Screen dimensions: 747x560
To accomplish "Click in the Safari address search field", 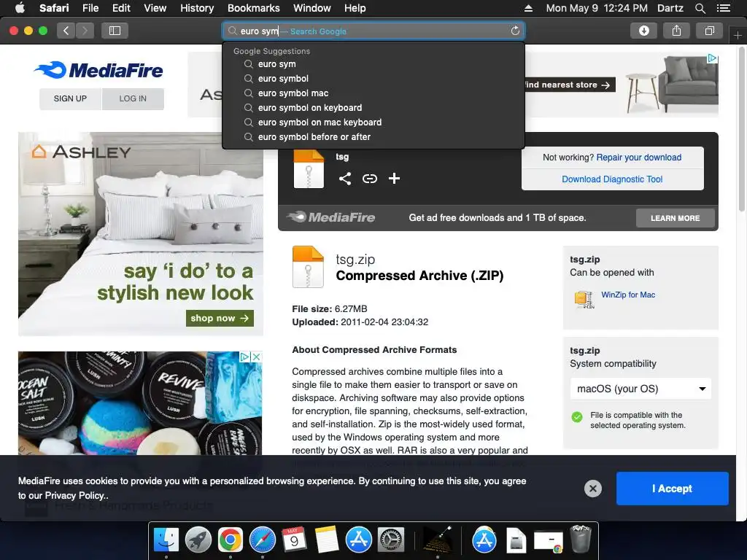I will [373, 31].
